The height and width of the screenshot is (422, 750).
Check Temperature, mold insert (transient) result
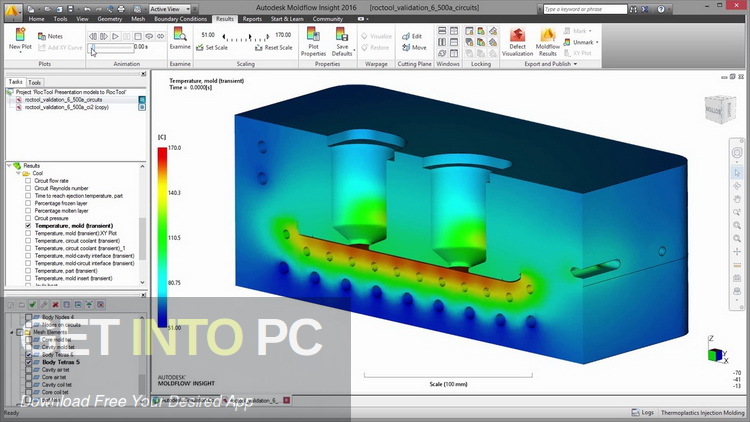coord(28,278)
